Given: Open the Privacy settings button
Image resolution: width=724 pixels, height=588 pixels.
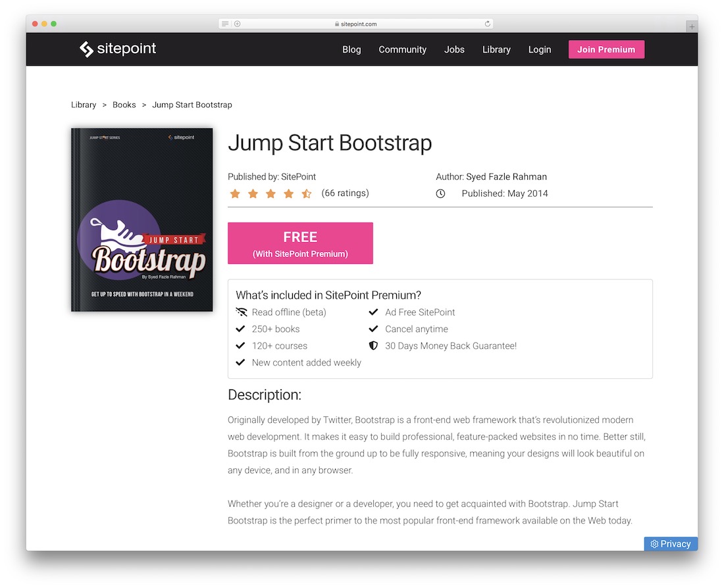Looking at the screenshot, I should [x=671, y=544].
